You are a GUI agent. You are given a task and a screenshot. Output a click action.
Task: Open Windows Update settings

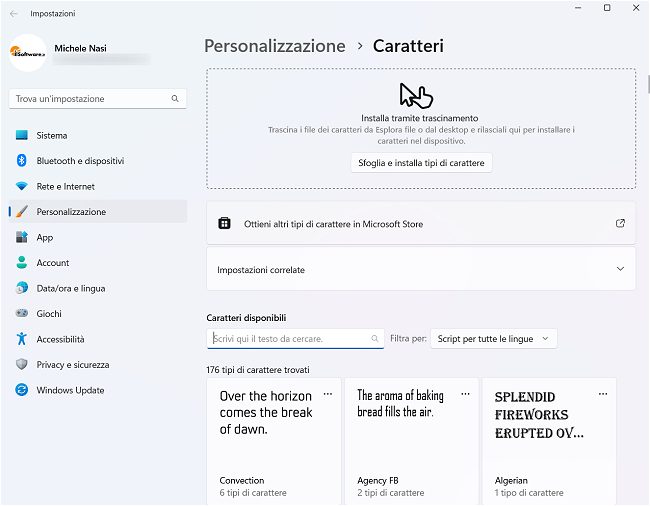pyautogui.click(x=98, y=390)
